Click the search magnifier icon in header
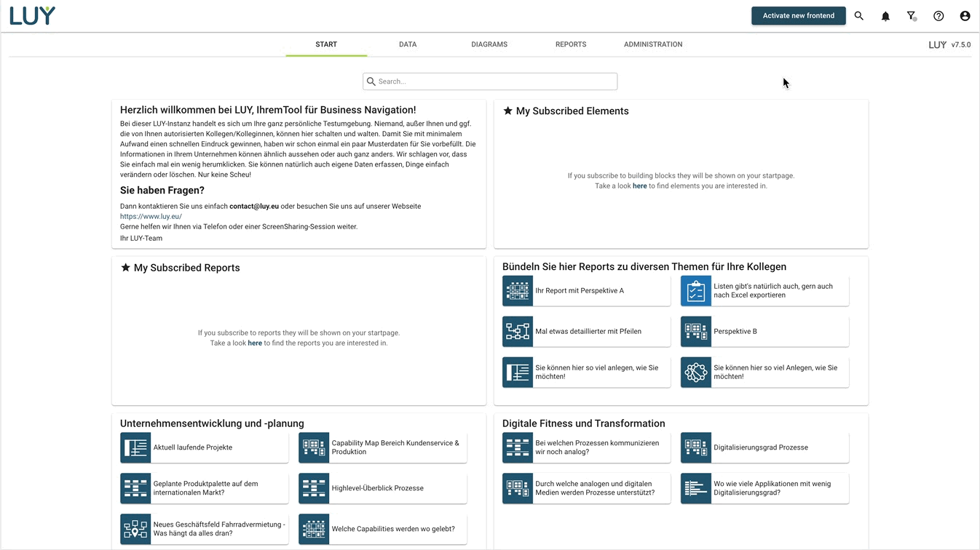980x550 pixels. pyautogui.click(x=859, y=16)
